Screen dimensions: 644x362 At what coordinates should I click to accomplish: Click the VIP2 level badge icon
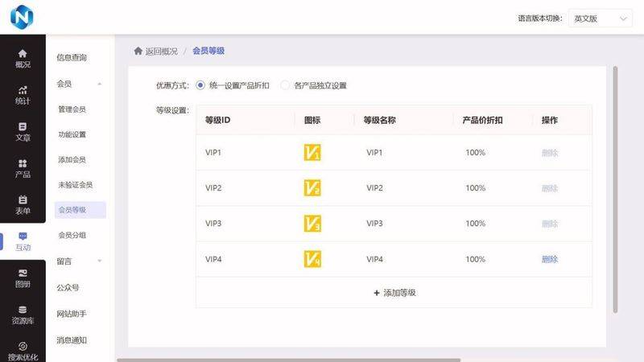[x=312, y=188]
